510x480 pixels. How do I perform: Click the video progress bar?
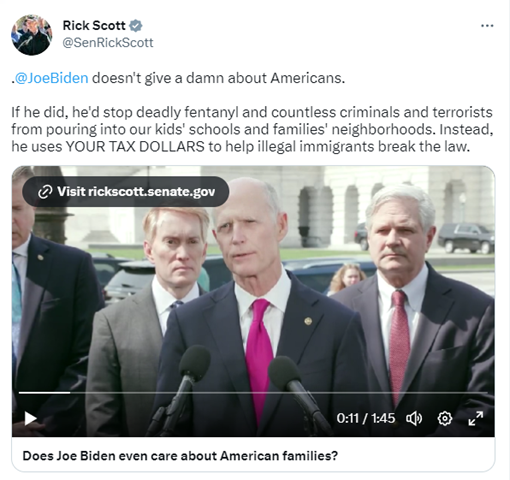253,393
